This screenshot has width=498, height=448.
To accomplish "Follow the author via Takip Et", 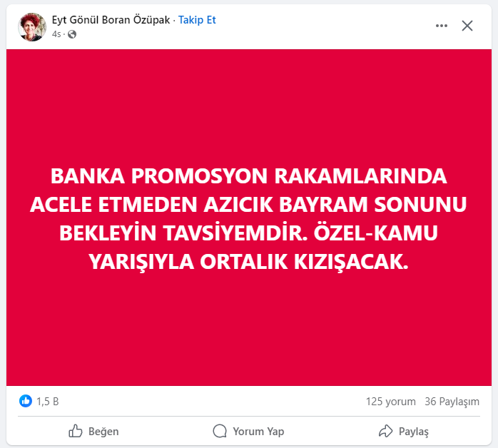I will click(x=197, y=20).
